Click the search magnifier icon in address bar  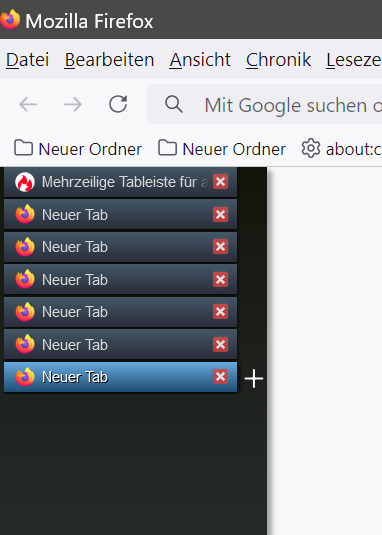point(174,104)
